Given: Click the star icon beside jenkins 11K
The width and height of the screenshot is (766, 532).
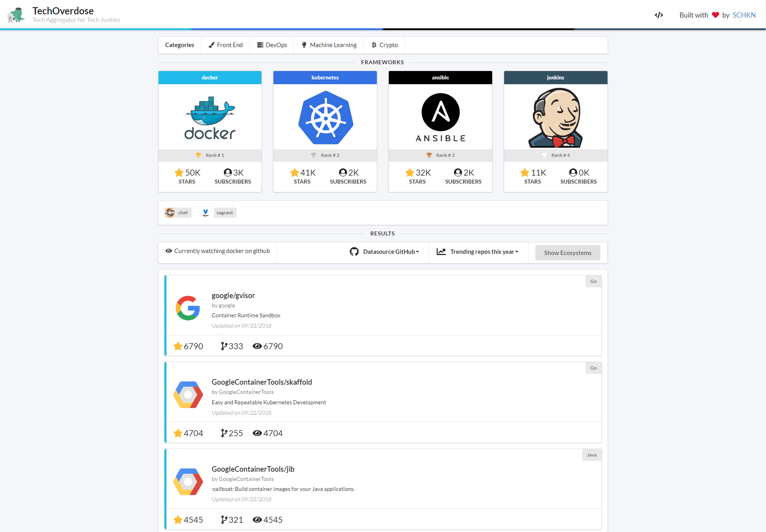Looking at the screenshot, I should coord(525,172).
